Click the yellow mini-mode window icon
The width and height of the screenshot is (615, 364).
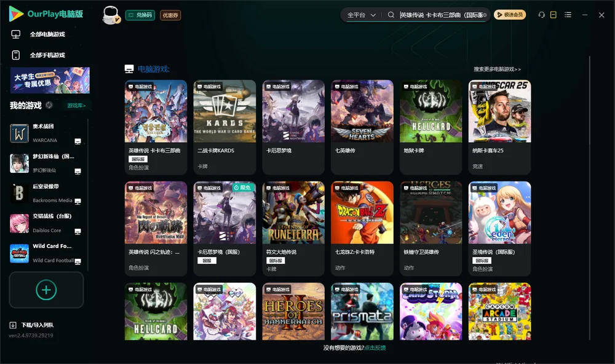(x=553, y=15)
